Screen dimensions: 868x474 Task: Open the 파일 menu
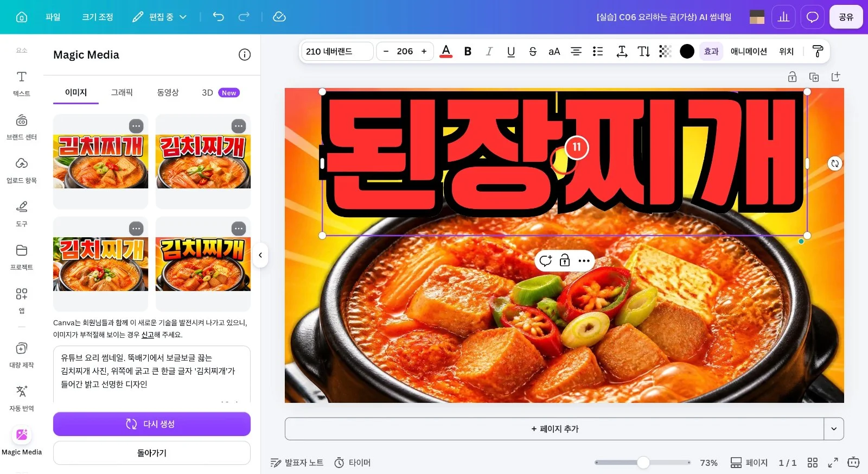(x=53, y=17)
